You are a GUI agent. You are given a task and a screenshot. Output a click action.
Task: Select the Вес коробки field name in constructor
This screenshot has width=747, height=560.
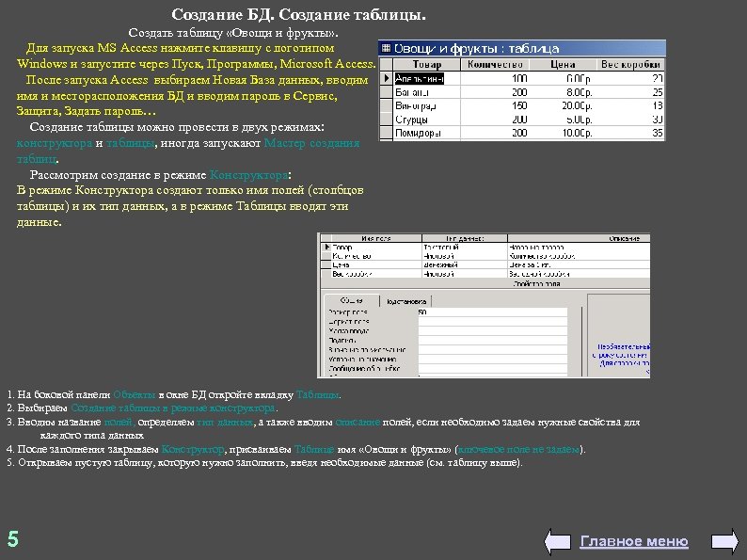tap(376, 274)
